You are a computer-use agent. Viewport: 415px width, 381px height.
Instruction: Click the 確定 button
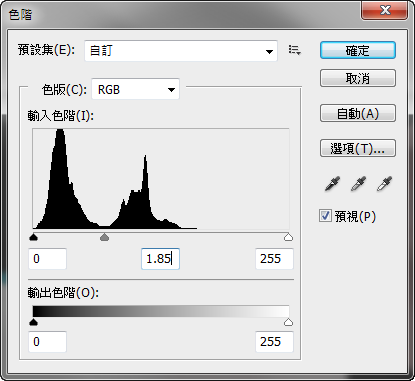pos(358,50)
